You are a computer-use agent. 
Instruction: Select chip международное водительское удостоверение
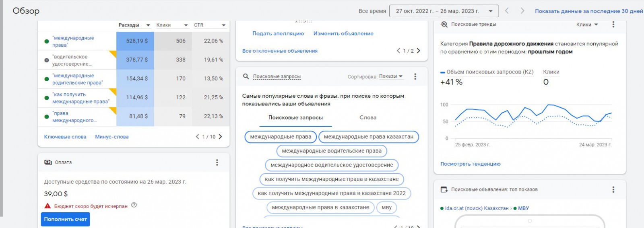[x=332, y=165]
